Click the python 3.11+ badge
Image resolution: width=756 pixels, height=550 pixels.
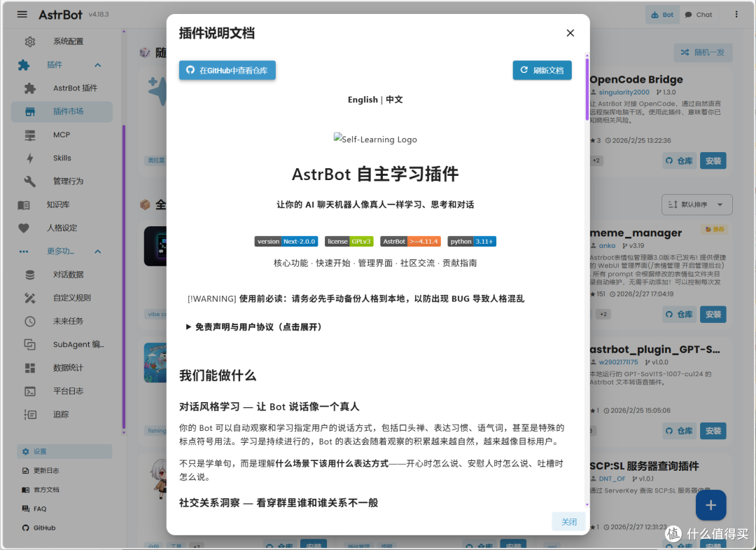(472, 241)
